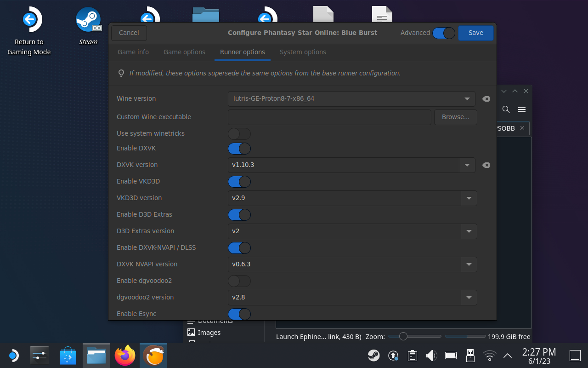Disable the Enable DXVK switch
The width and height of the screenshot is (588, 368).
[239, 149]
